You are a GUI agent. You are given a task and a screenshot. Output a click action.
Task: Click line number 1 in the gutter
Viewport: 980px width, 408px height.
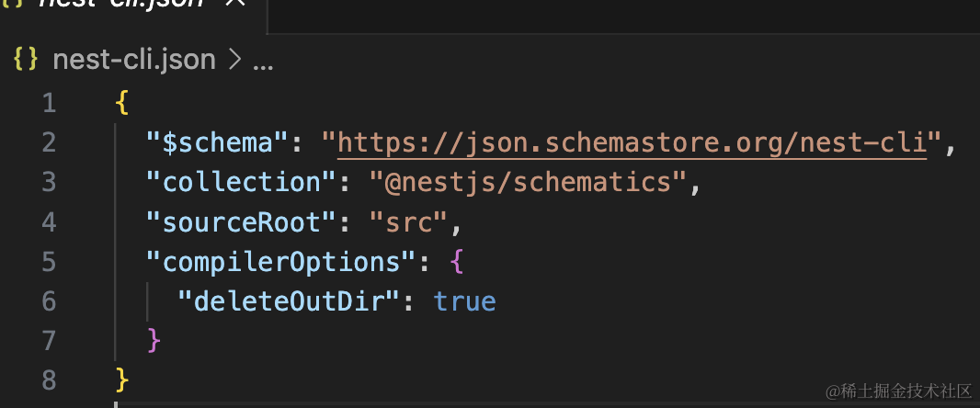48,103
